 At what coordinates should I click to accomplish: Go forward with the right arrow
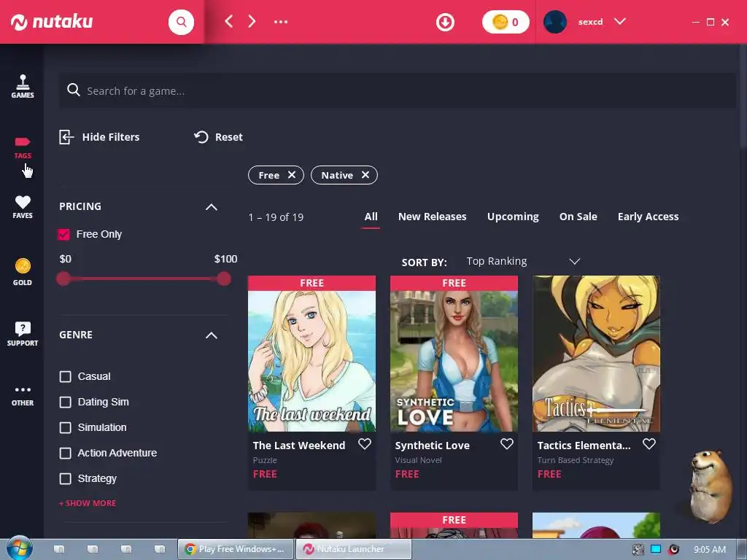(x=252, y=21)
